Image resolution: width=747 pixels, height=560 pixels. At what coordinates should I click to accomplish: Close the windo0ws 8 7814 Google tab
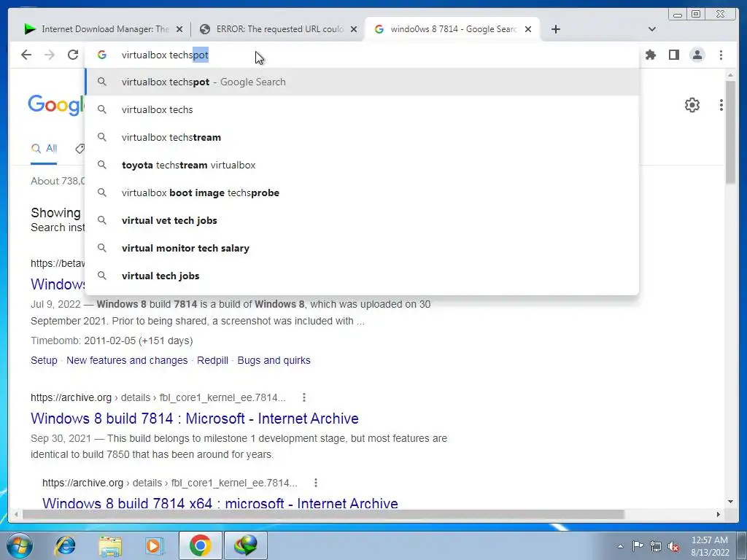pyautogui.click(x=528, y=29)
